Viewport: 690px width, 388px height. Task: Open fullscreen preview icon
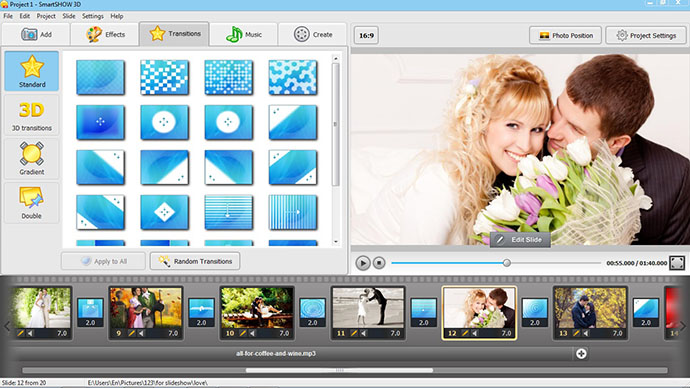[677, 263]
